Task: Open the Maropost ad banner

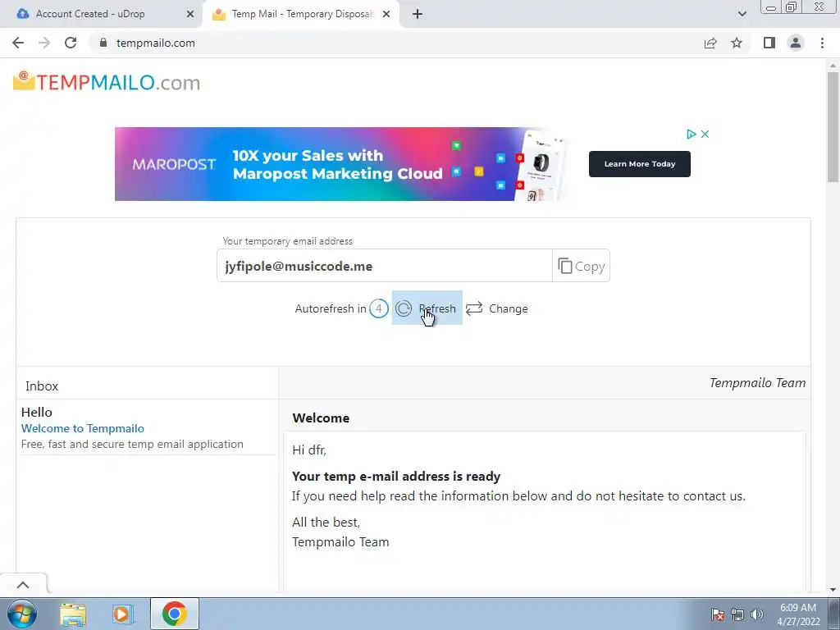Action: pyautogui.click(x=340, y=164)
